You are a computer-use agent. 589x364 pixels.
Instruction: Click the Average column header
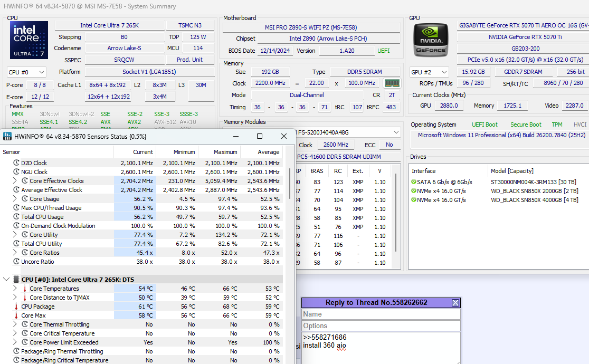pyautogui.click(x=261, y=152)
